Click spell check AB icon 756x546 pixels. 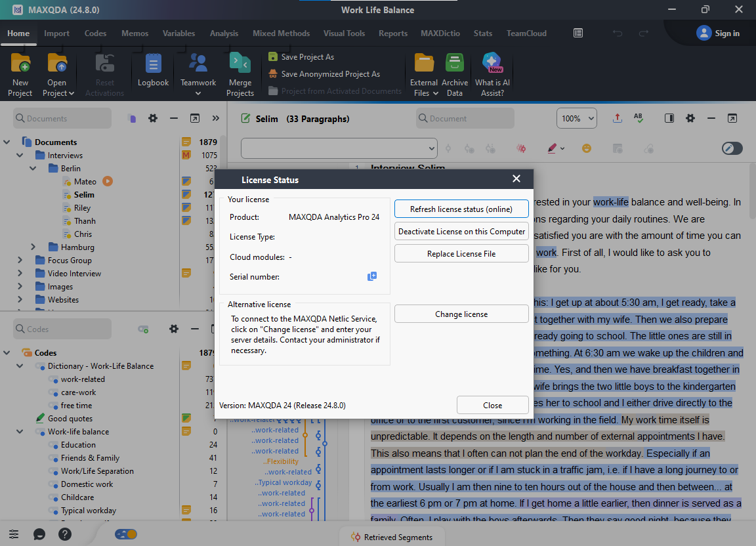coord(639,118)
